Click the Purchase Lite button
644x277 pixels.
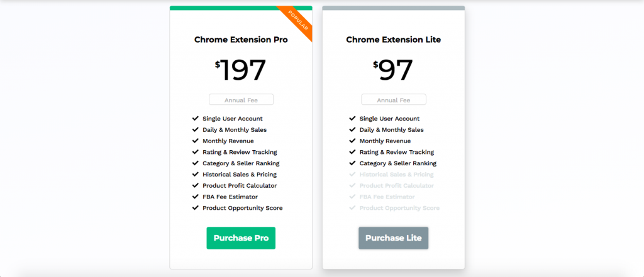(393, 238)
